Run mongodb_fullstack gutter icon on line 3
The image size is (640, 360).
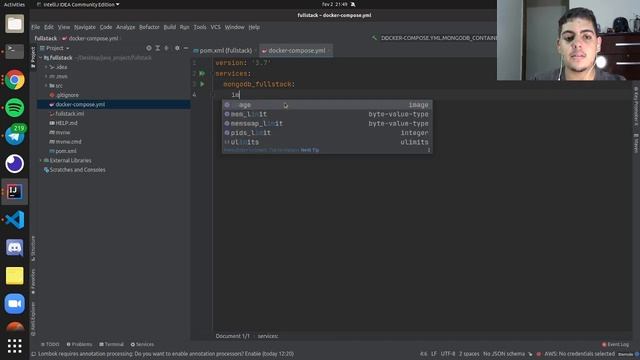tap(202, 84)
